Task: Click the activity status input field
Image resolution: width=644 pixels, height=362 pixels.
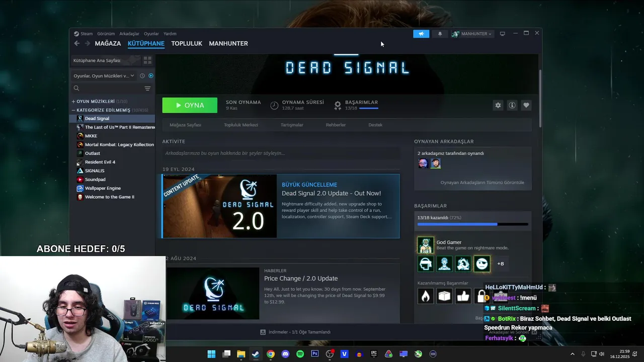Action: pyautogui.click(x=281, y=153)
